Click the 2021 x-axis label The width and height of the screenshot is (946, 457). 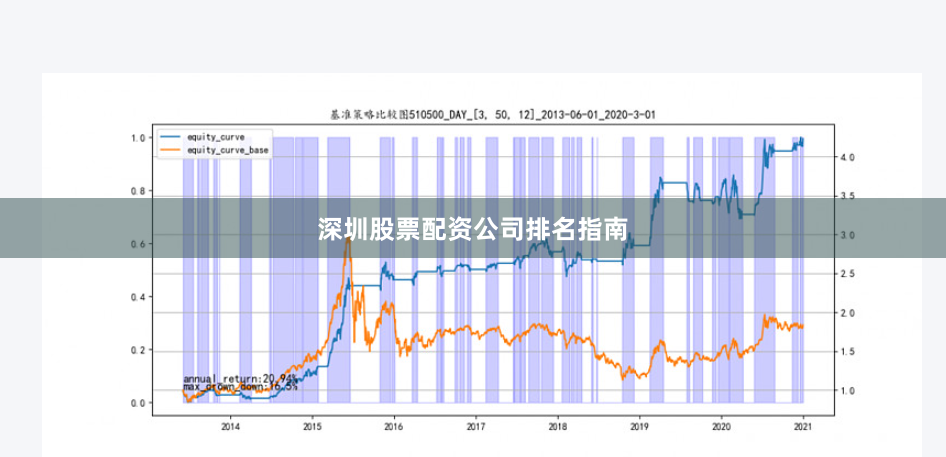[803, 427]
